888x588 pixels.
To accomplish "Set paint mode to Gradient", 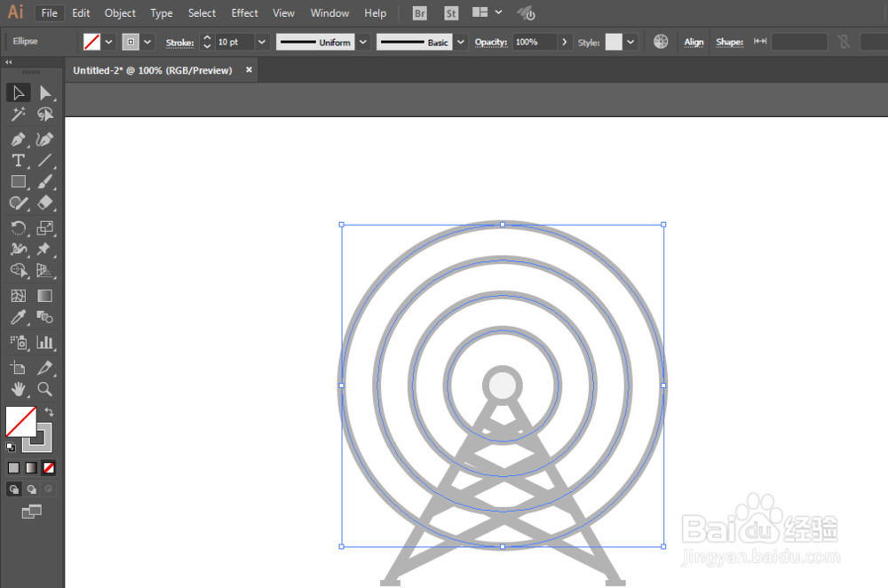I will 31,468.
